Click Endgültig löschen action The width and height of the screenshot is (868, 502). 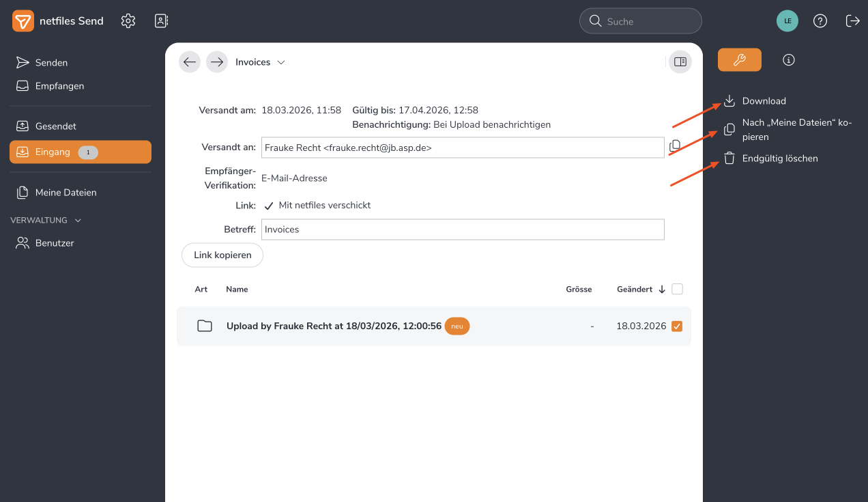click(x=779, y=158)
